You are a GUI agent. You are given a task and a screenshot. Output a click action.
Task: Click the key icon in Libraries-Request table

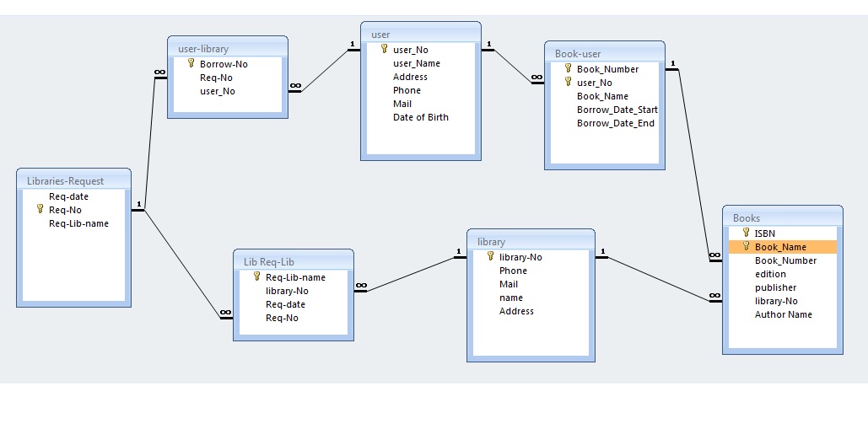coord(40,210)
